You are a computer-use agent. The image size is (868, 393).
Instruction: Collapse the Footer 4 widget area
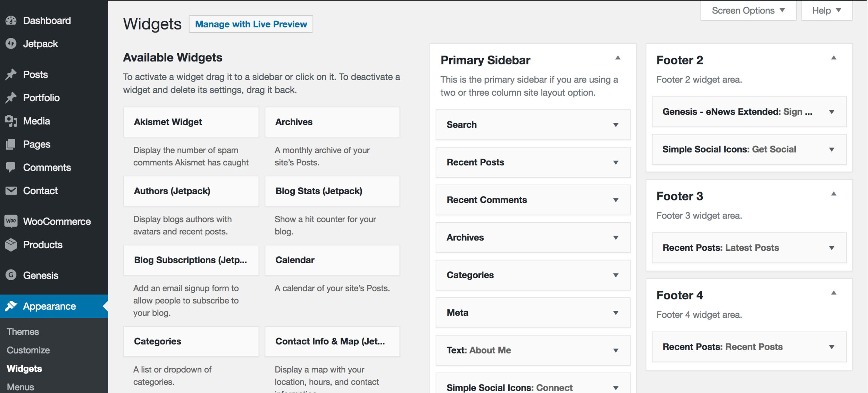tap(834, 293)
